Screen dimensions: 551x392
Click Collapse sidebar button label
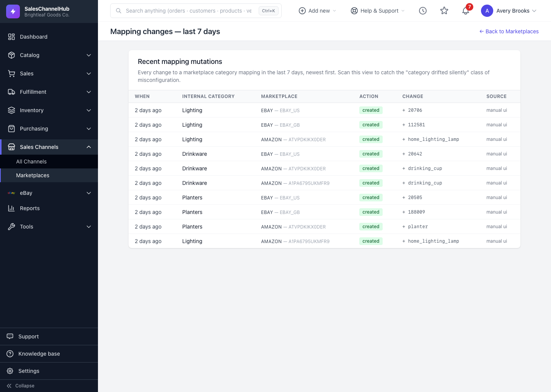[25, 386]
